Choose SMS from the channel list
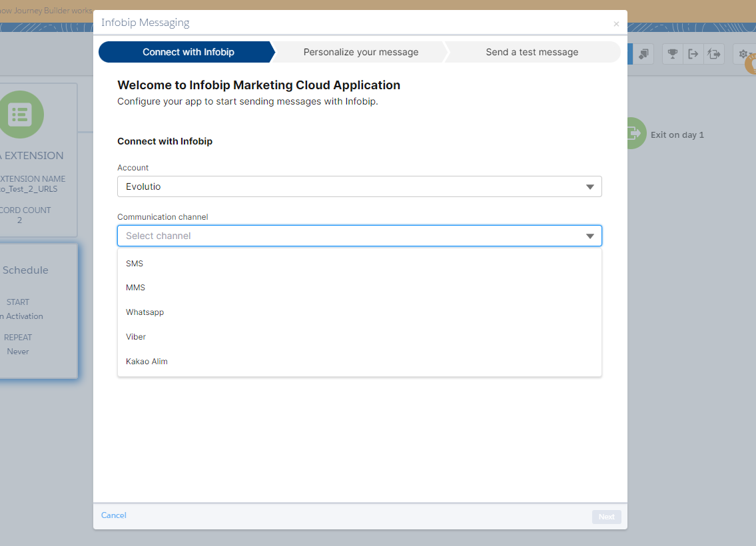756x546 pixels. tap(359, 264)
